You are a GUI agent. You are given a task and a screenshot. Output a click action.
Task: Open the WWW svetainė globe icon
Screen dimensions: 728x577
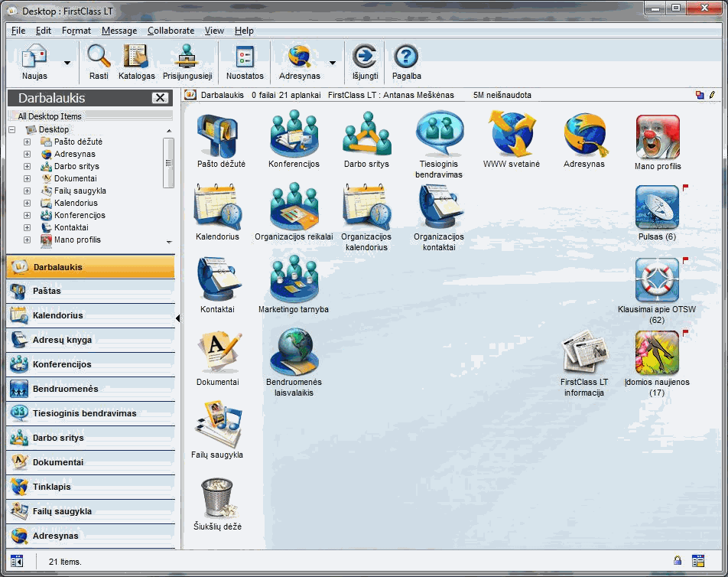511,134
